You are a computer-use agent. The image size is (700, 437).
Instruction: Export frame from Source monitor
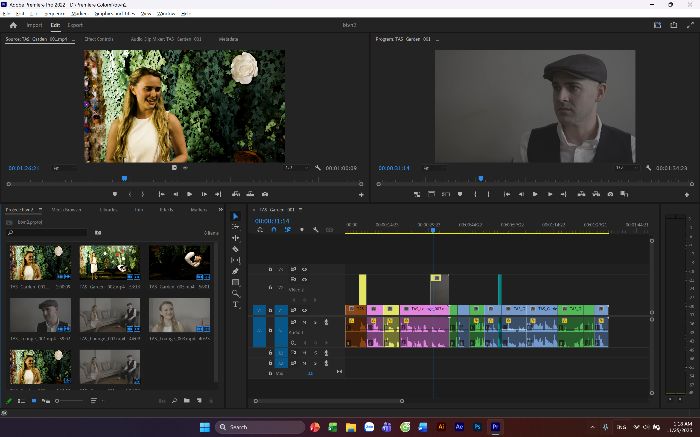point(265,194)
